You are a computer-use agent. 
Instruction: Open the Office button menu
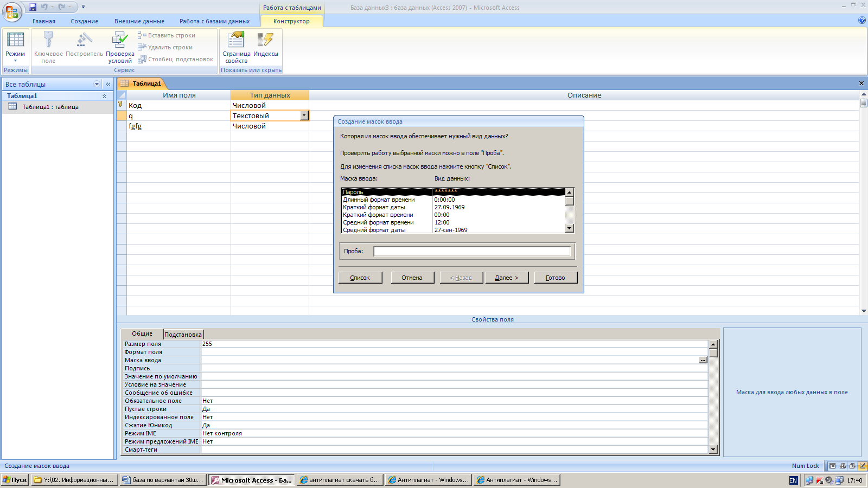pyautogui.click(x=12, y=11)
